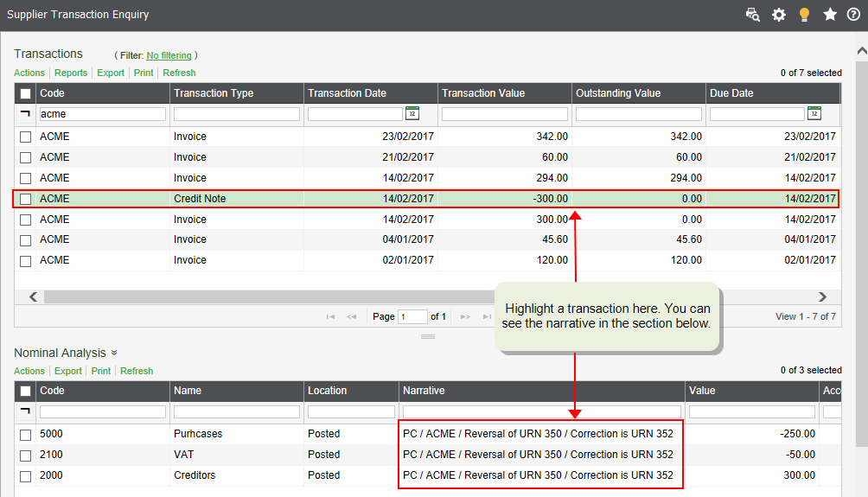Sort by Transaction Type column header
The width and height of the screenshot is (868, 497).
pyautogui.click(x=236, y=93)
